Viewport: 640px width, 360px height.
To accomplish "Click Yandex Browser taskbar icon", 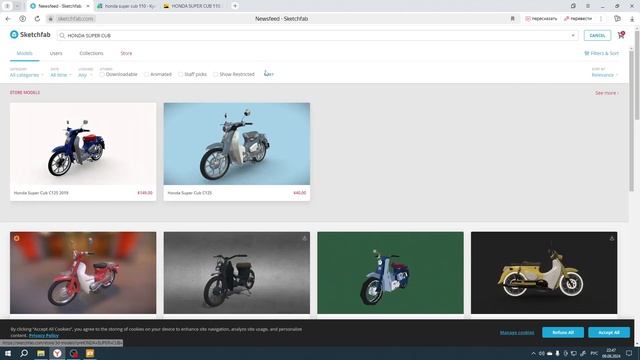I will (57, 353).
